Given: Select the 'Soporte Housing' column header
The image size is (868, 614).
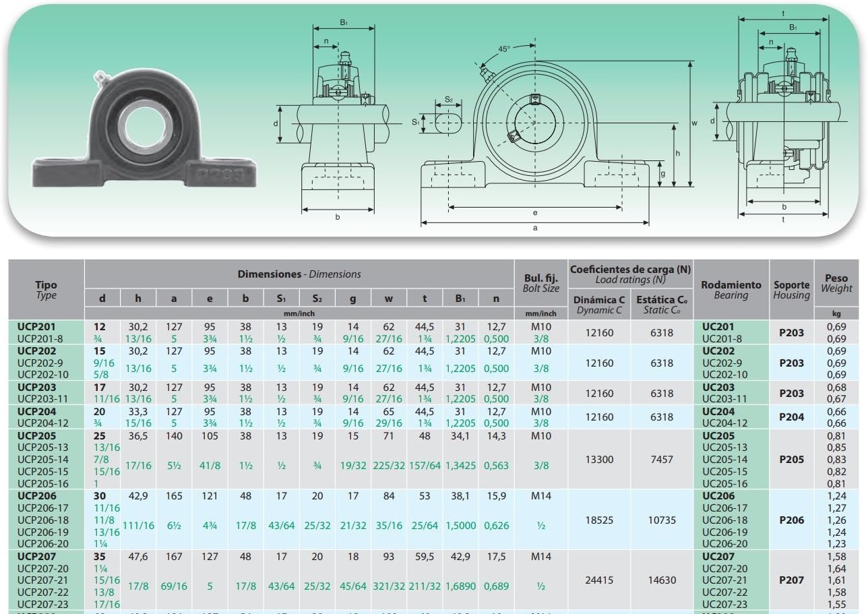Looking at the screenshot, I should point(791,290).
